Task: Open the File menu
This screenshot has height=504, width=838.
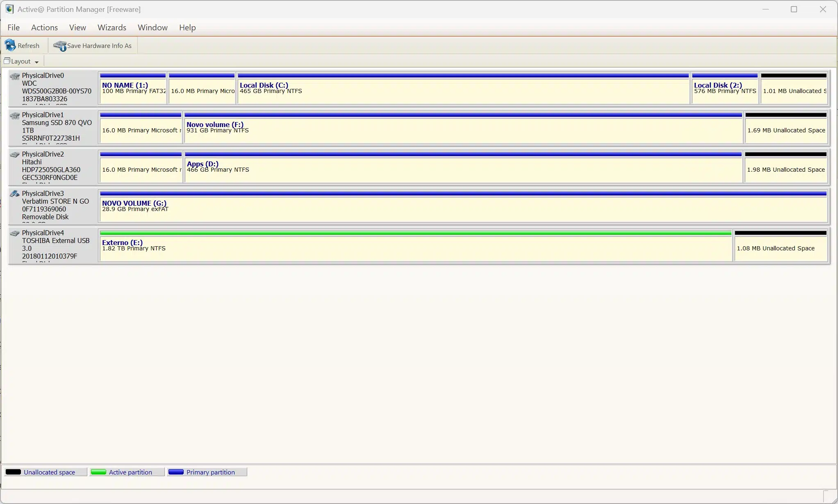Action: coord(14,27)
